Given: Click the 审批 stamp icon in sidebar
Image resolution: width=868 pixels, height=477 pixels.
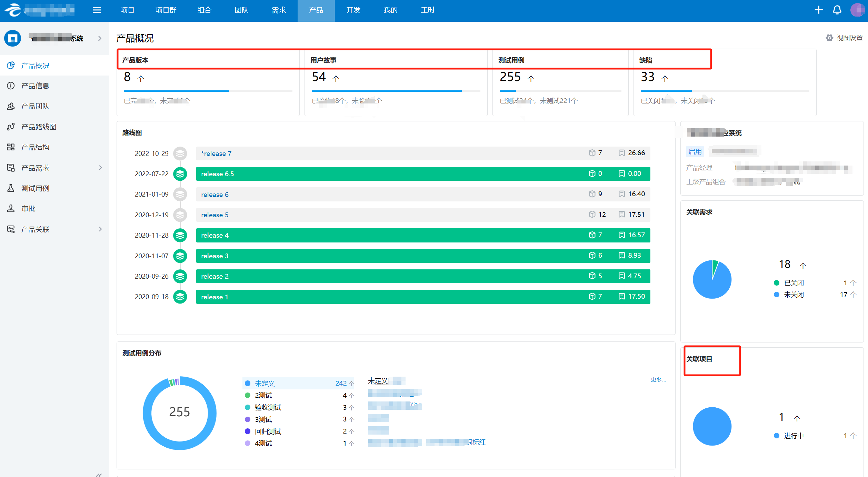Looking at the screenshot, I should [x=11, y=209].
